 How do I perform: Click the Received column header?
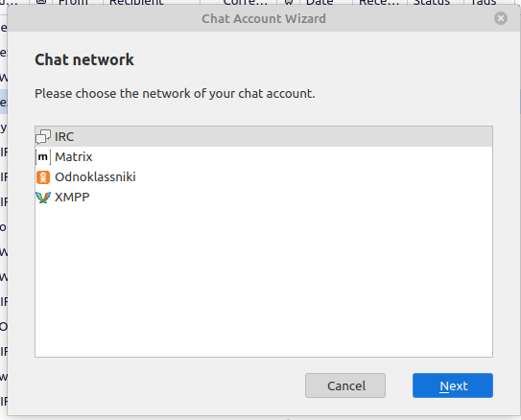tap(379, 2)
